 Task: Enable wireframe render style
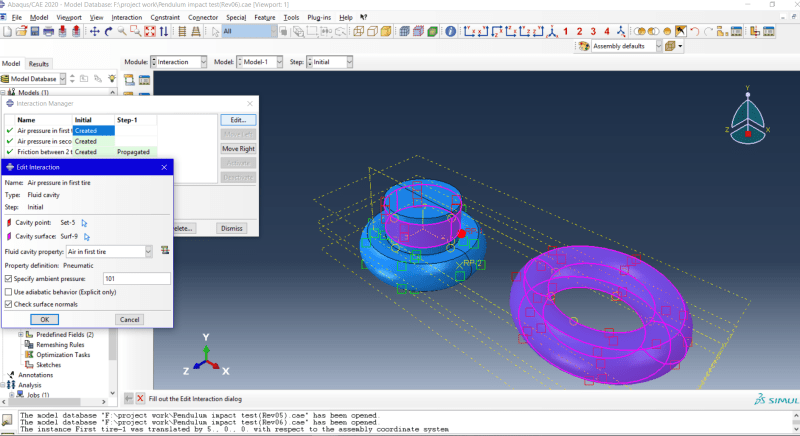tap(359, 32)
